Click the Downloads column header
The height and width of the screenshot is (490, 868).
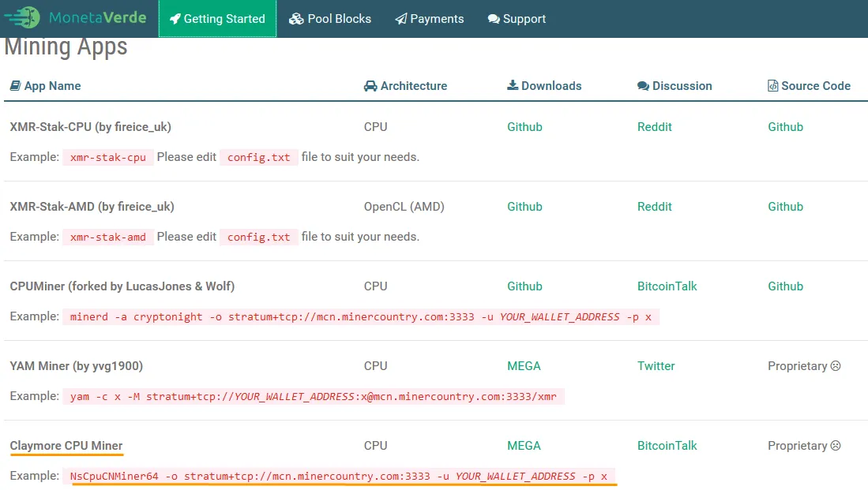coord(544,86)
